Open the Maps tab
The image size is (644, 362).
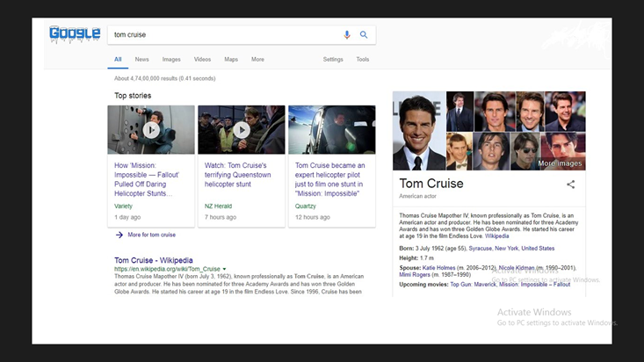click(231, 60)
